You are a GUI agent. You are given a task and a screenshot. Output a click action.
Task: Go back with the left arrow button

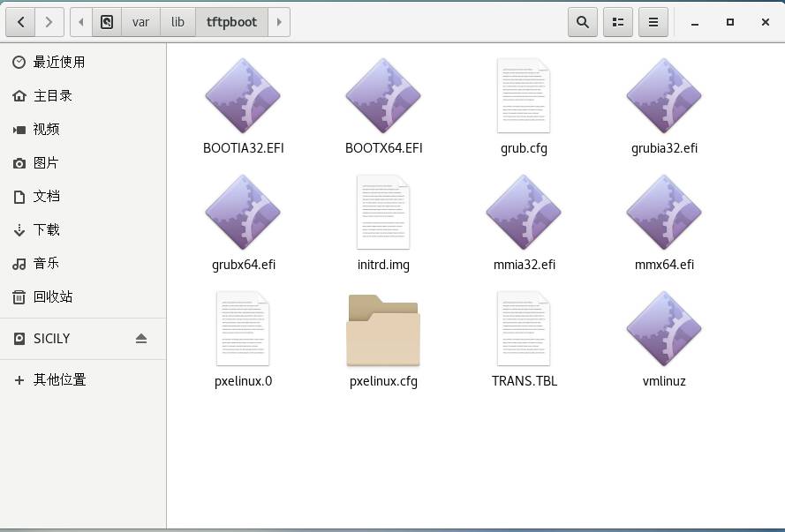coord(21,22)
